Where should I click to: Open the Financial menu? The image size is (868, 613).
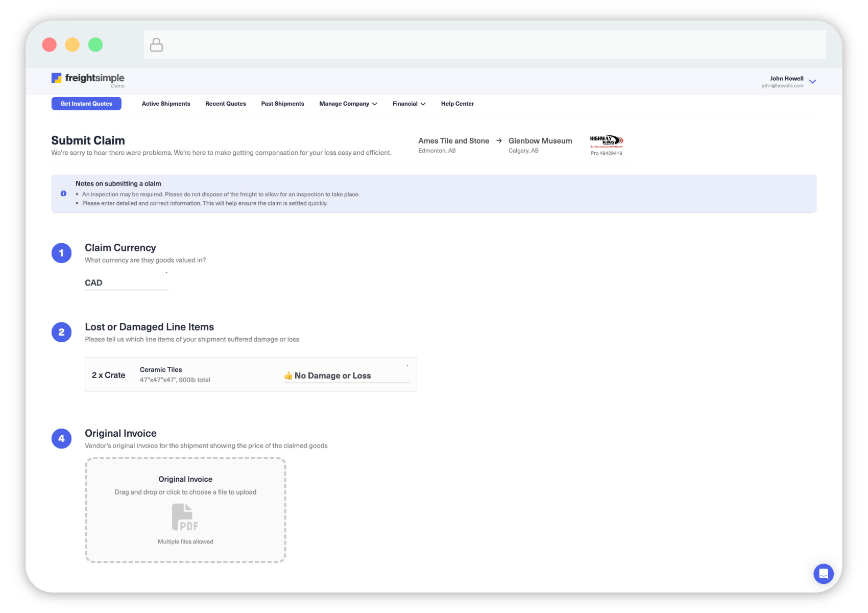[408, 104]
